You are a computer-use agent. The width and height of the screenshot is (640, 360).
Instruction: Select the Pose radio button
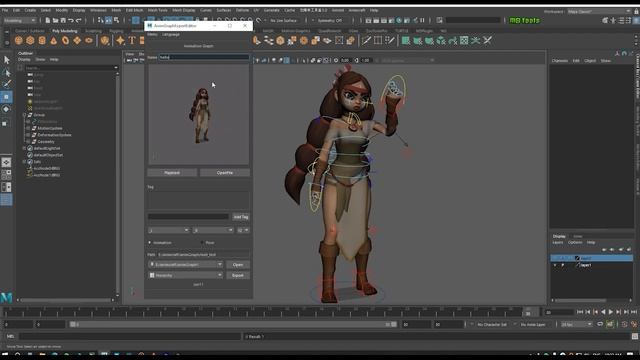pos(202,242)
